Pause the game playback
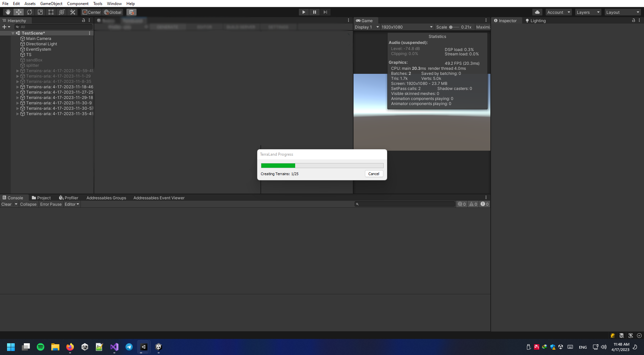 (x=315, y=12)
